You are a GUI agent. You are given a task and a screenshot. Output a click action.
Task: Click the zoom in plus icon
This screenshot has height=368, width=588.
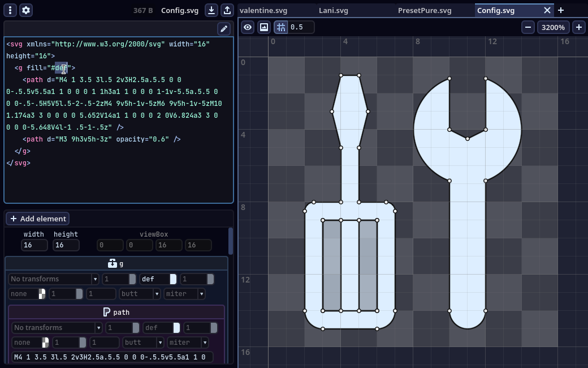tap(578, 27)
